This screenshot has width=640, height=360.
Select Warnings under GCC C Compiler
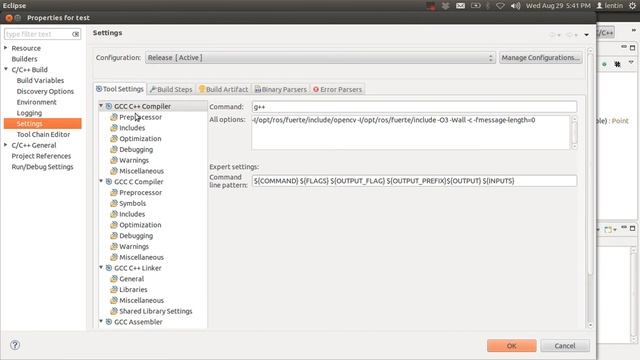click(134, 247)
